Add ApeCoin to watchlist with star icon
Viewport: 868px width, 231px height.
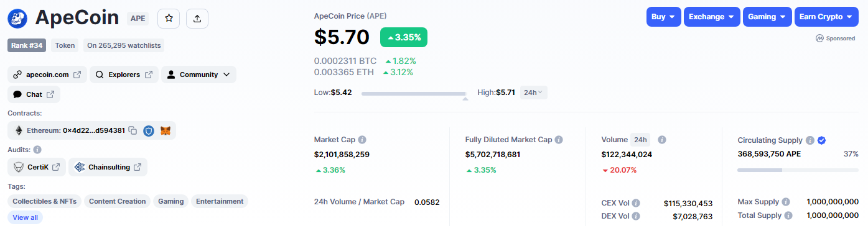point(169,19)
